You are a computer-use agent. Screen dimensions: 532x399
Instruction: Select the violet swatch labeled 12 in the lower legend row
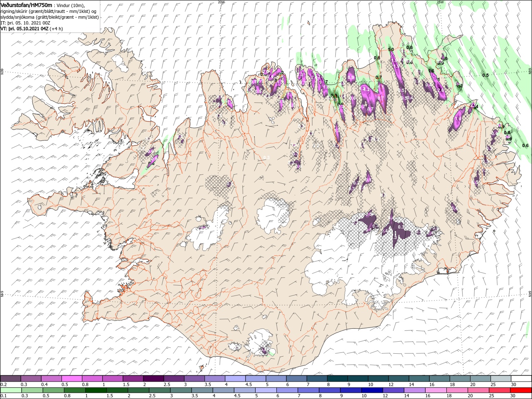click(393, 390)
